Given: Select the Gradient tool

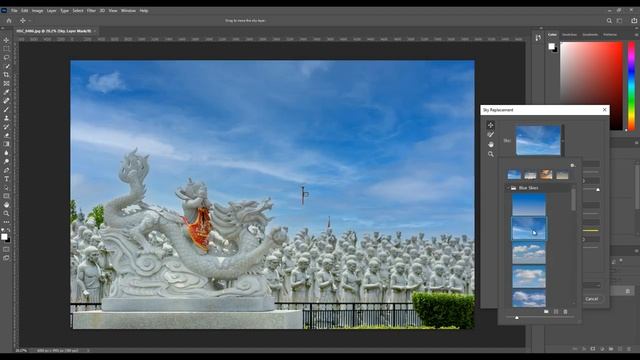Looking at the screenshot, I should (x=6, y=144).
